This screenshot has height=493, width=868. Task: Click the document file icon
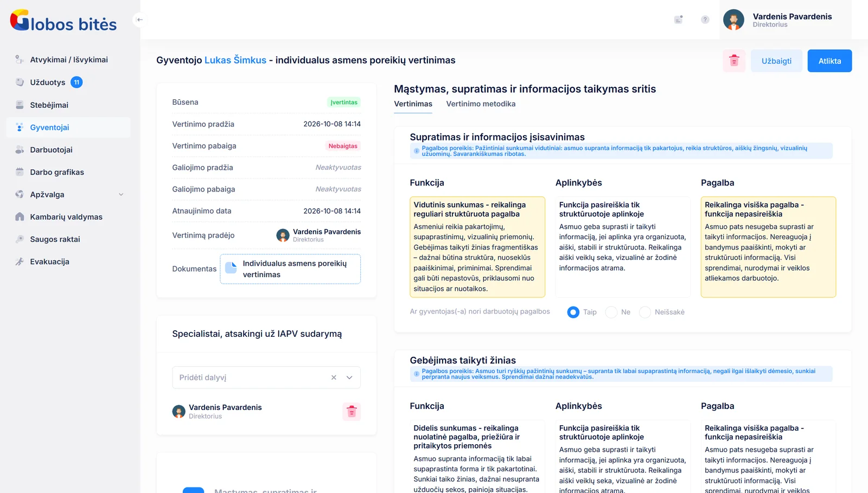tap(231, 268)
